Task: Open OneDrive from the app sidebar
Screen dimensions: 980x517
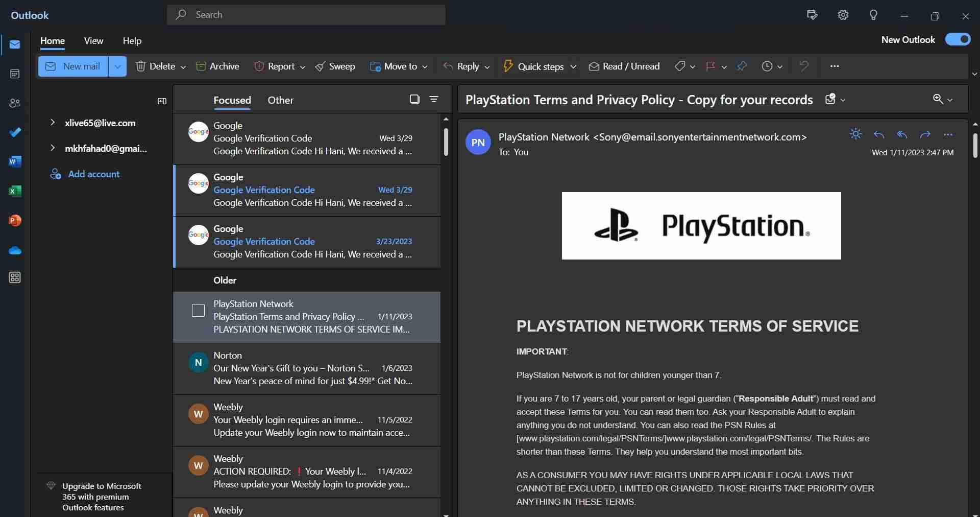Action: click(x=15, y=250)
